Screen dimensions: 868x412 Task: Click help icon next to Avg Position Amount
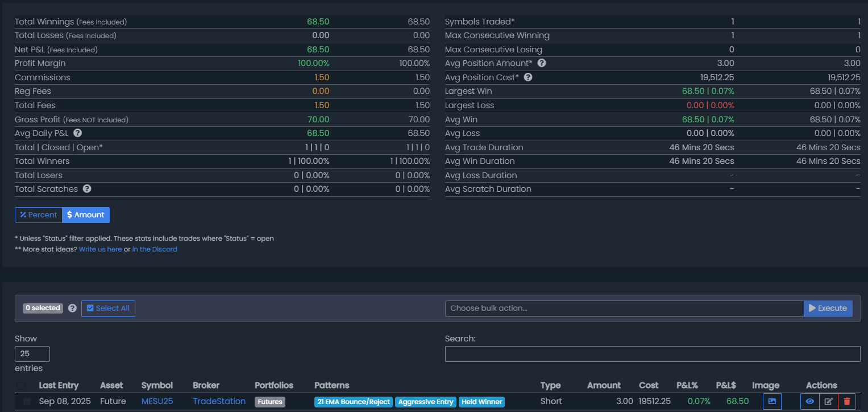tap(542, 63)
